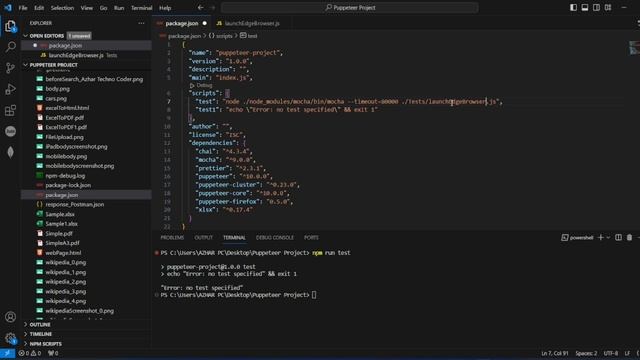Viewport: 640px width, 360px height.
Task: Collapse the OPEN EDITORS section
Action: coord(46,36)
